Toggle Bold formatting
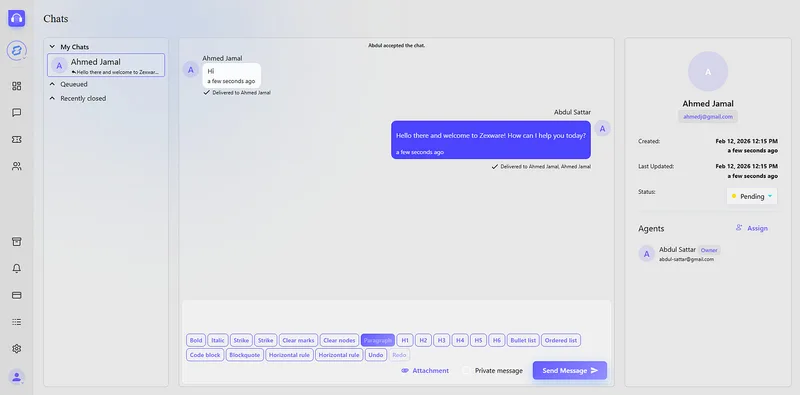 pos(196,340)
